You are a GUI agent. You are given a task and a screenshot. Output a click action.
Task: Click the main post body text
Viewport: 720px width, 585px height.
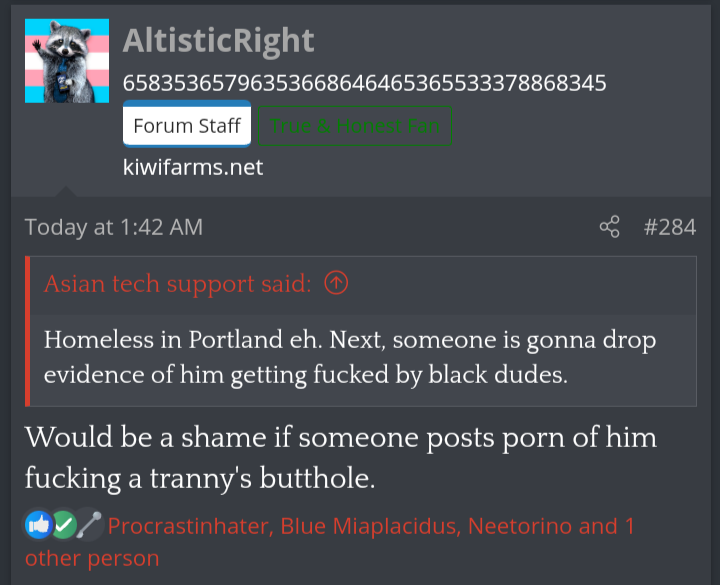tap(341, 457)
